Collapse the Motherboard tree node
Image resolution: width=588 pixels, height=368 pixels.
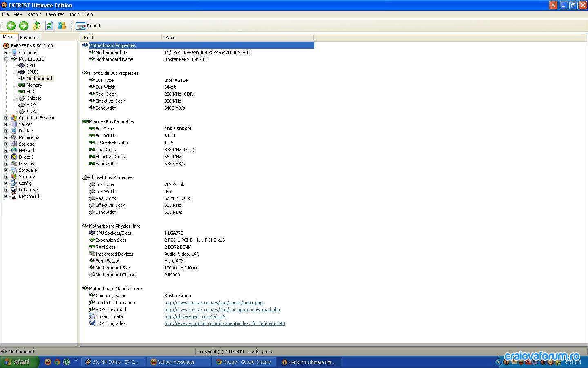point(6,59)
